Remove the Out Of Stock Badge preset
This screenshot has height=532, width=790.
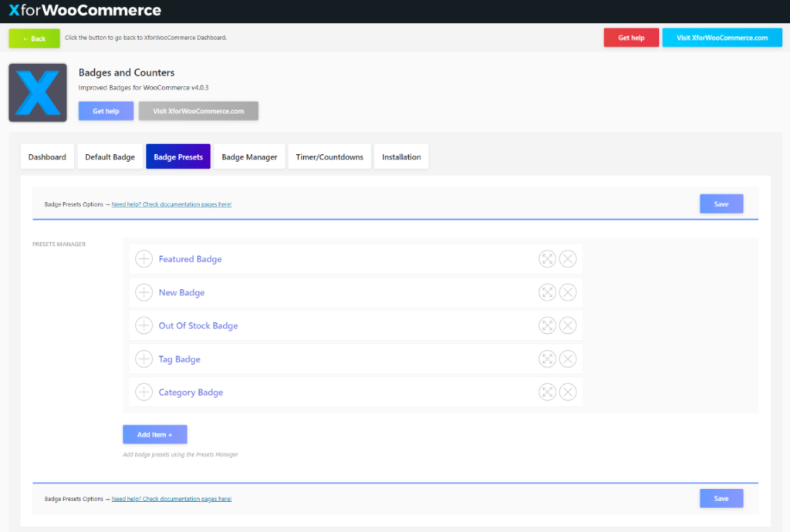568,325
